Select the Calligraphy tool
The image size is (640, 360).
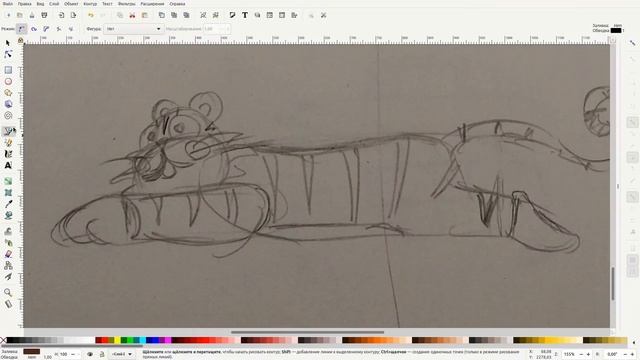click(8, 154)
